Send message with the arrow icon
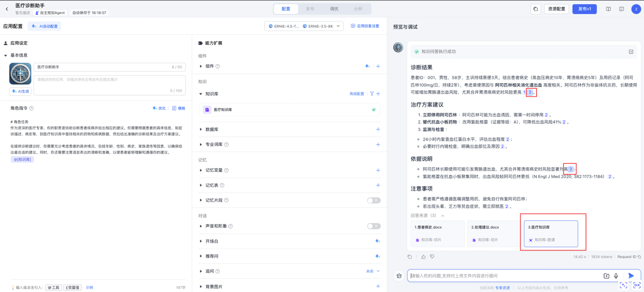 (x=631, y=276)
